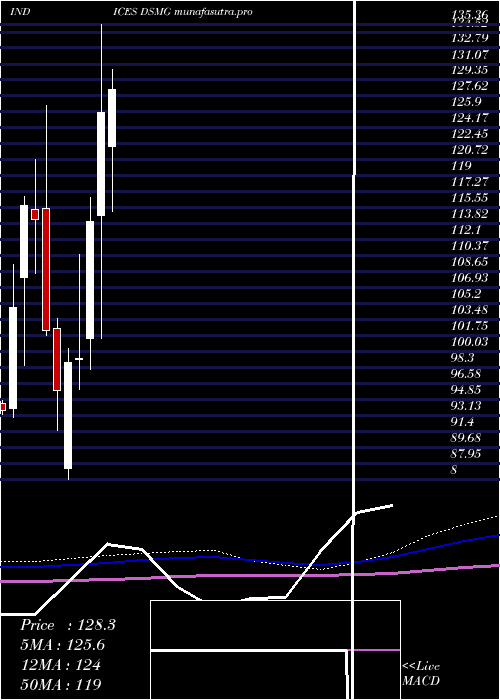Screen dimensions: 500x700
Task: Select the 127.62 price axis label
Action: [x=469, y=86]
